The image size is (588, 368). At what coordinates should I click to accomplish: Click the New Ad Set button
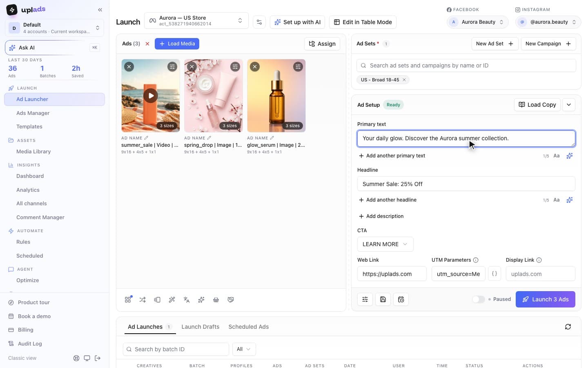(495, 44)
